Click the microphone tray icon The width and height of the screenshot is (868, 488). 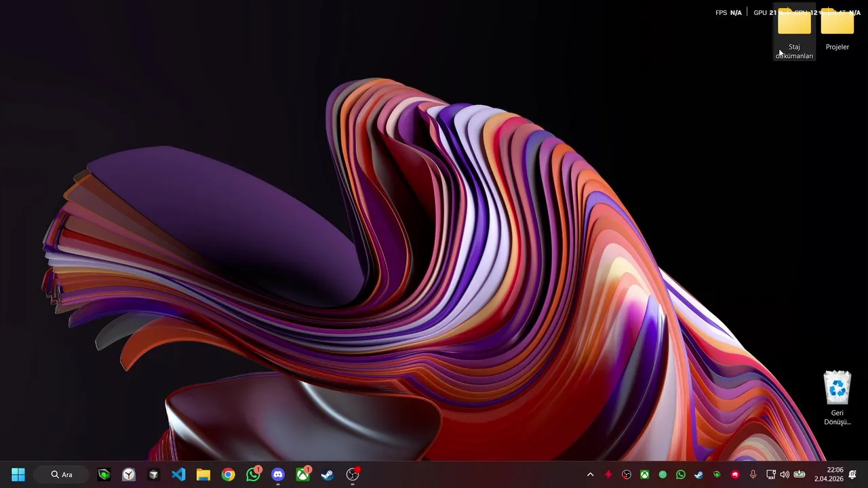(753, 474)
